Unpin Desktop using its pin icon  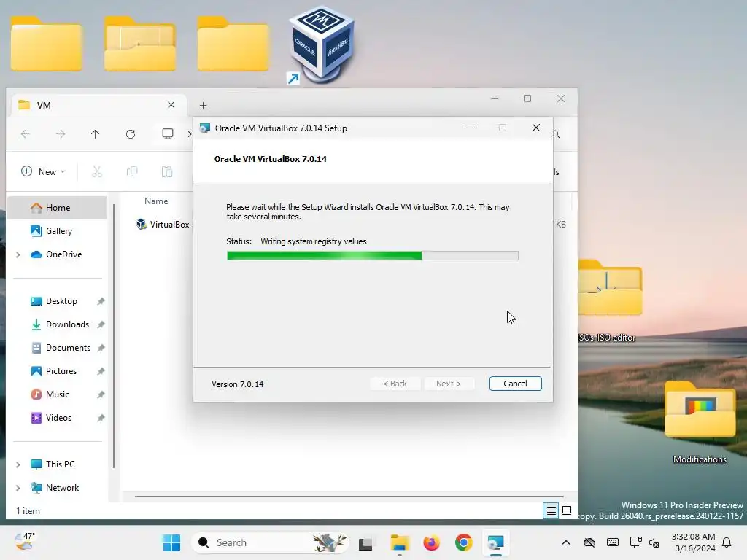(101, 301)
